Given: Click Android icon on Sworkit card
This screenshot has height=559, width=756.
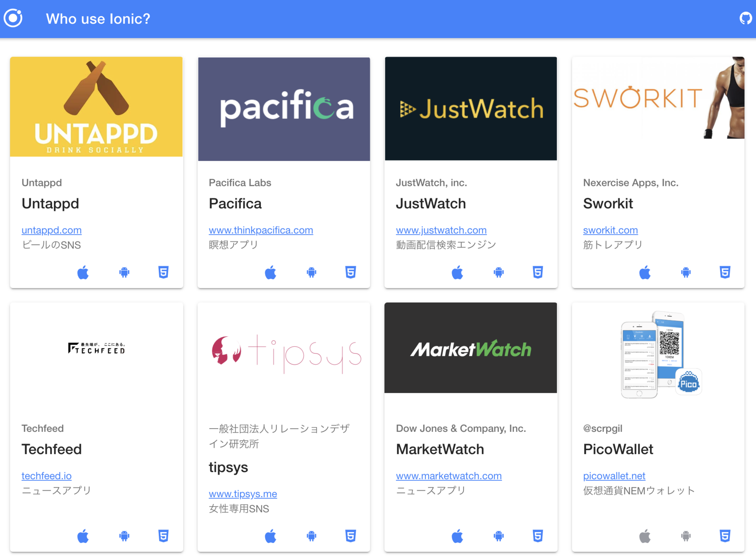Looking at the screenshot, I should point(686,272).
